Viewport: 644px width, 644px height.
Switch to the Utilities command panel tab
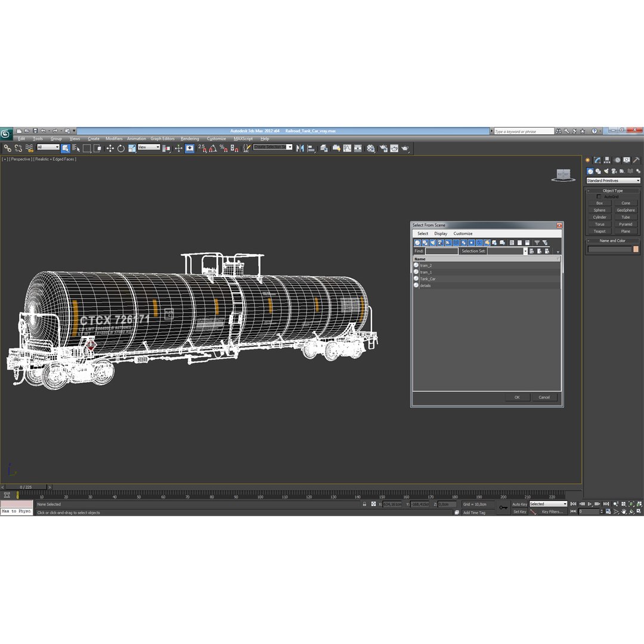[636, 160]
